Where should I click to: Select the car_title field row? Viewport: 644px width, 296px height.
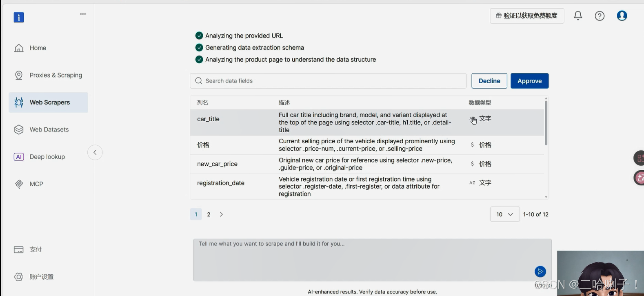pyautogui.click(x=367, y=122)
